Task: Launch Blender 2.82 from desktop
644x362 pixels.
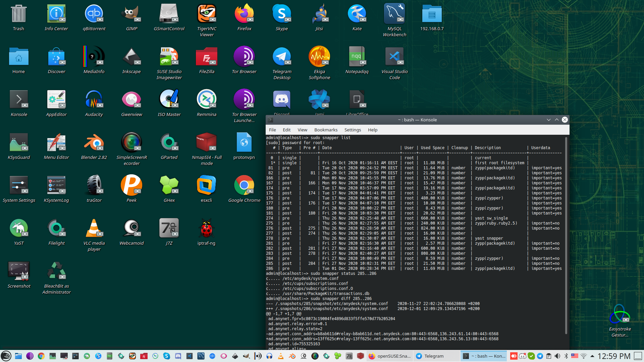Action: coord(94,142)
